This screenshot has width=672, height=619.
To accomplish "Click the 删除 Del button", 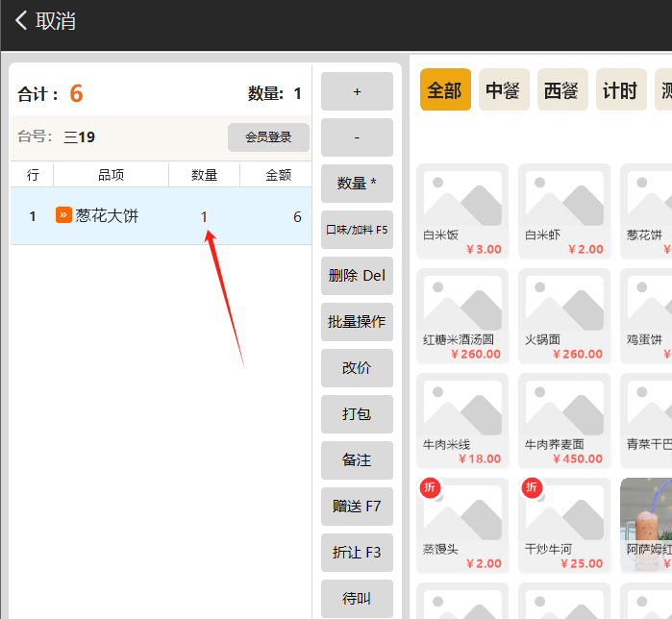I will click(x=357, y=276).
